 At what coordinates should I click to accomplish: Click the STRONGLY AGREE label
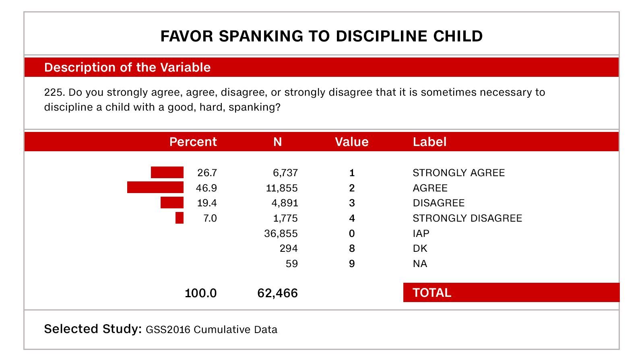458,173
